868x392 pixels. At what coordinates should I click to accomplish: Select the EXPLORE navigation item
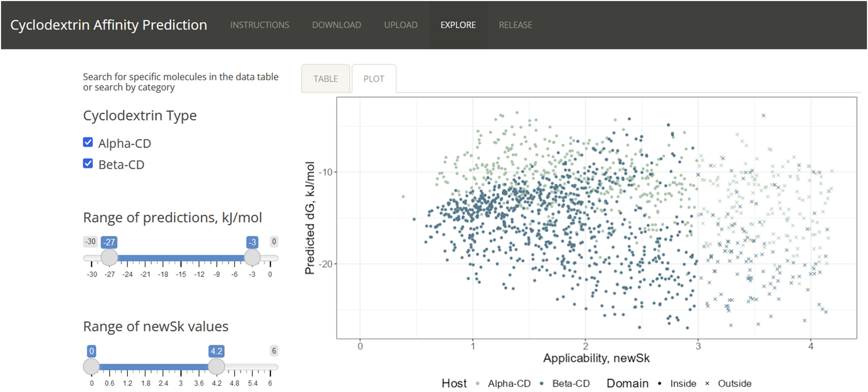(458, 25)
